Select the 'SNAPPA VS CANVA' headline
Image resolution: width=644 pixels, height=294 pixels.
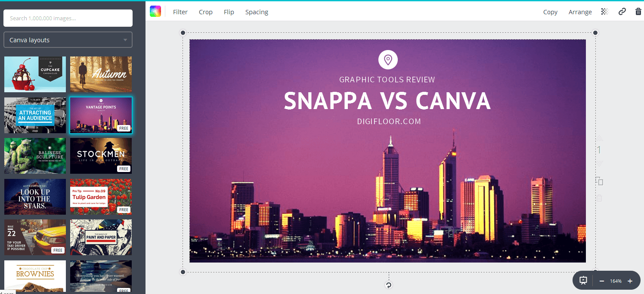(387, 100)
